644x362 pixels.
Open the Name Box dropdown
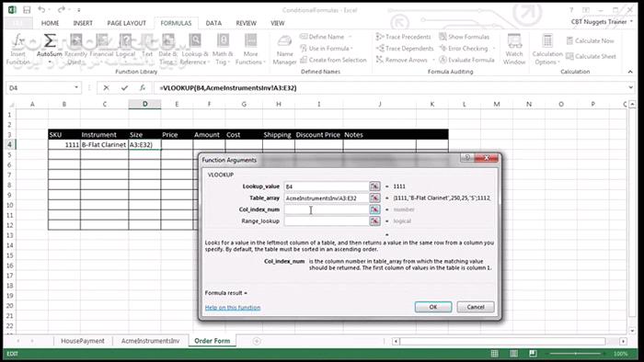click(76, 87)
